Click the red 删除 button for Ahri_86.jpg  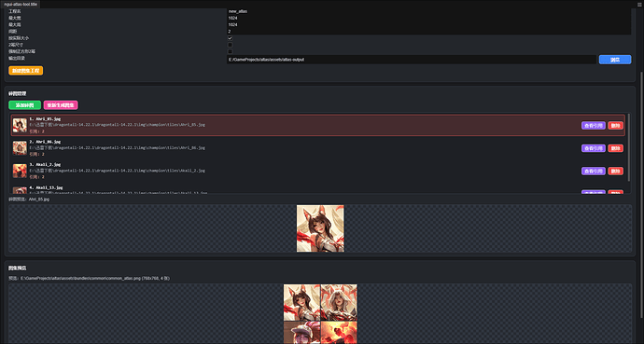pos(615,148)
